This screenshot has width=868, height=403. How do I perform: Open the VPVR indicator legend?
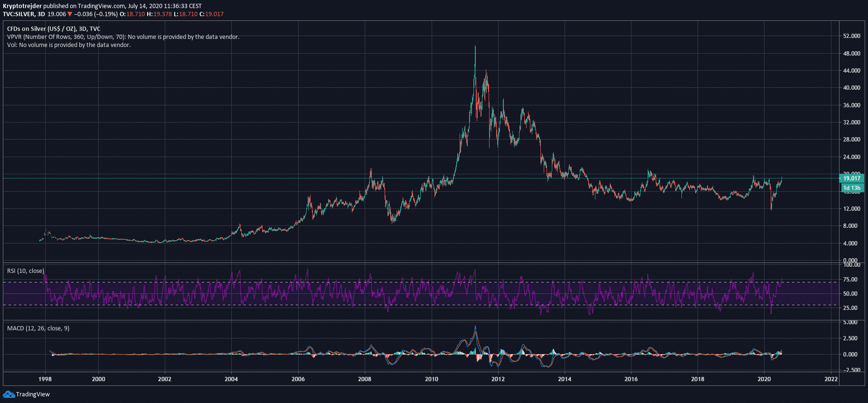pos(123,37)
